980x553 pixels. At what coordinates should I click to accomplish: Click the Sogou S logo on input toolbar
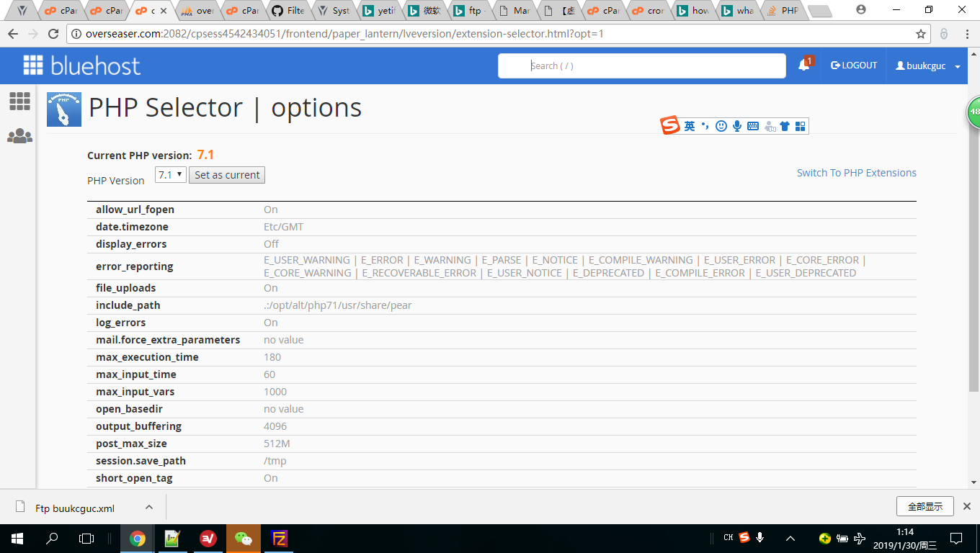click(x=670, y=125)
